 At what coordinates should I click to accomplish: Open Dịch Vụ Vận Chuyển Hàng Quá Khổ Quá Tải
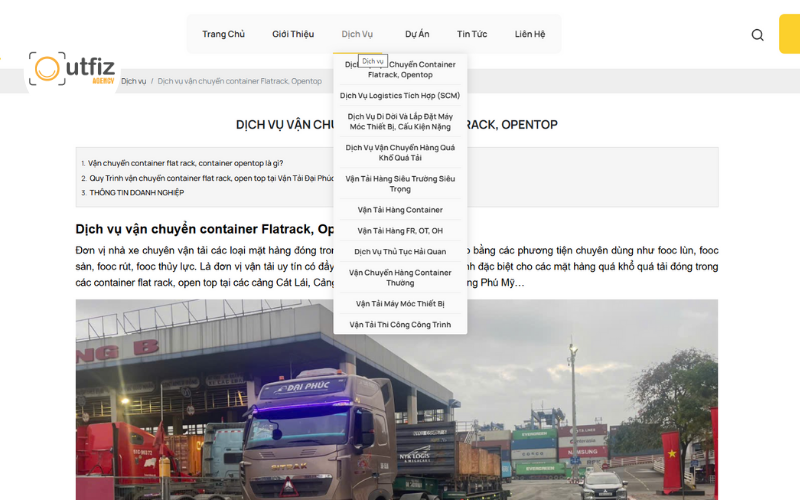click(400, 153)
